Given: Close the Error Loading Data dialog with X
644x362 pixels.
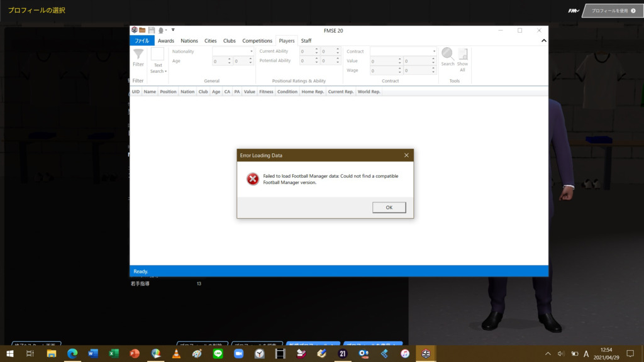Looking at the screenshot, I should (x=406, y=155).
